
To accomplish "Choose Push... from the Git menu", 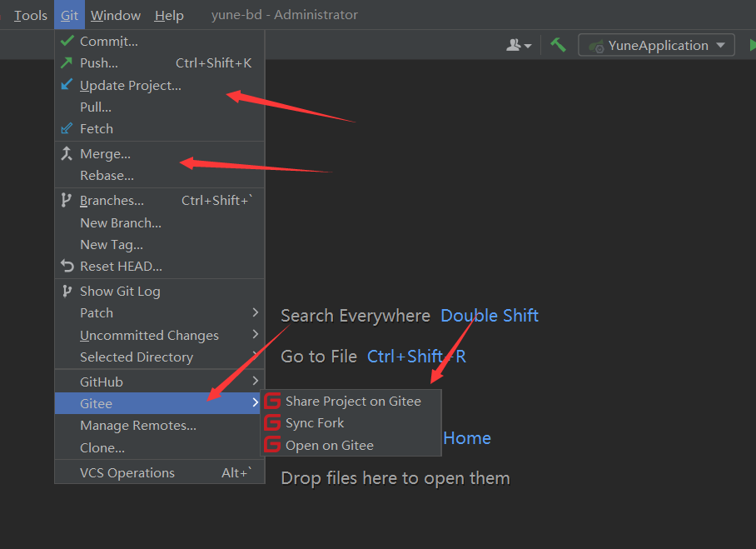I will pos(160,62).
